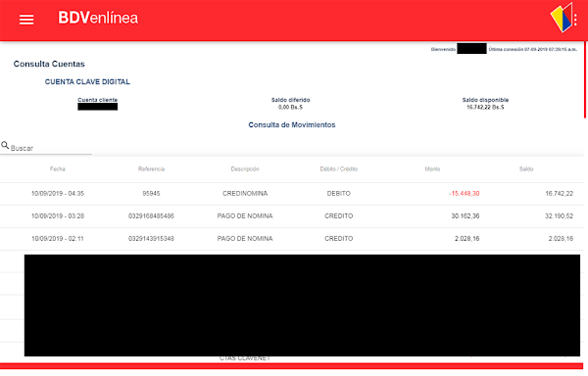Click the Última conexión timestamp text

coord(532,49)
